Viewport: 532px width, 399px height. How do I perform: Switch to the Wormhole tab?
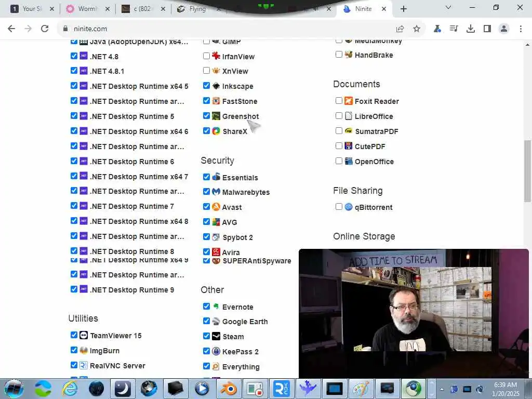(x=87, y=9)
